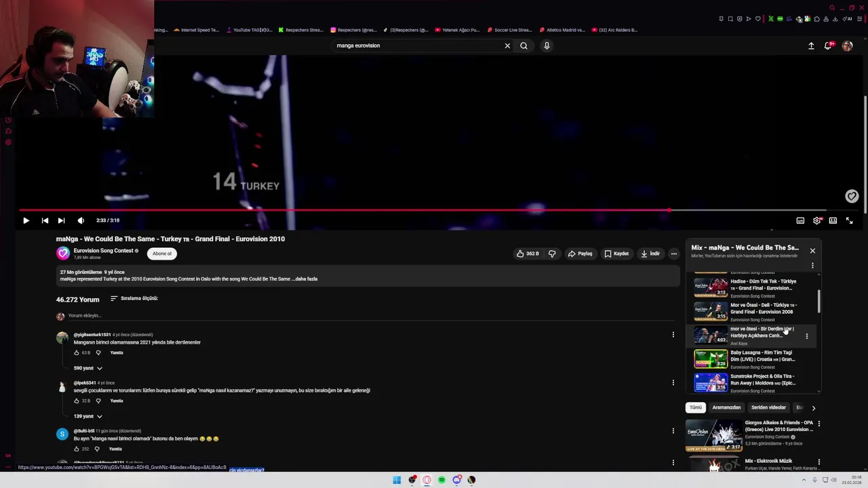Open the account avatar menu

tap(847, 45)
